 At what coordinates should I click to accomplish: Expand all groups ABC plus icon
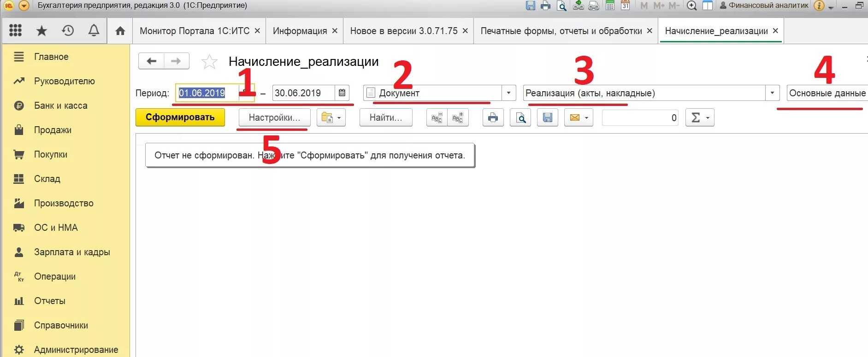click(458, 118)
